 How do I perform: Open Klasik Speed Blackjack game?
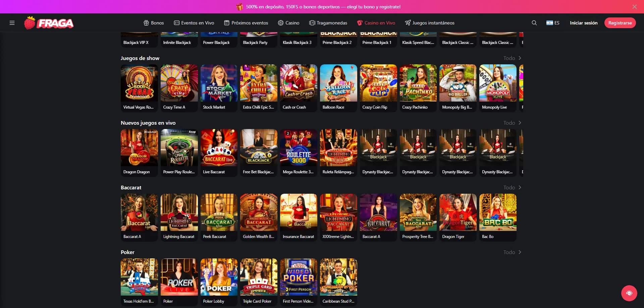click(x=418, y=40)
